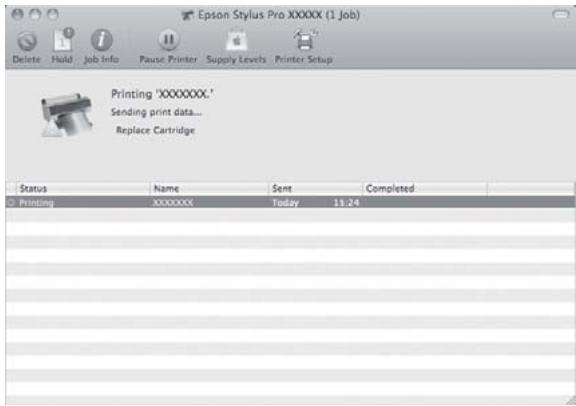The image size is (576, 406).
Task: Open Supply Levels from the toolbar
Action: point(236,40)
